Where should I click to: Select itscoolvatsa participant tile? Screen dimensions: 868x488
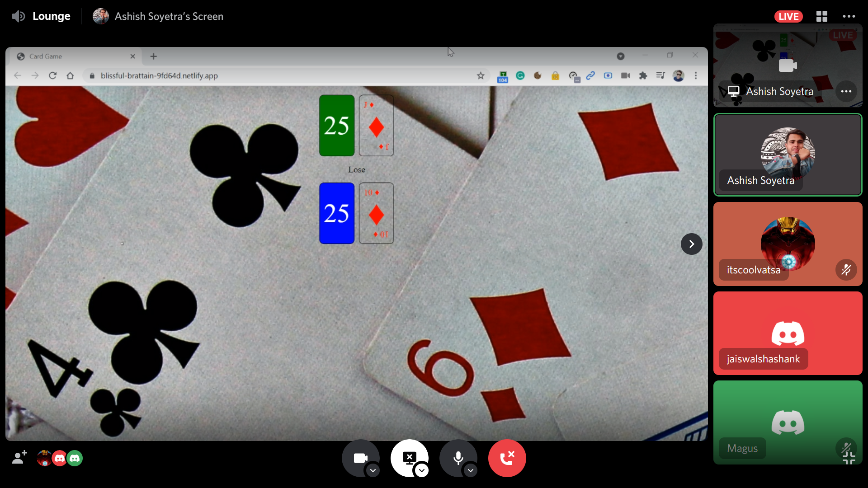pyautogui.click(x=788, y=244)
